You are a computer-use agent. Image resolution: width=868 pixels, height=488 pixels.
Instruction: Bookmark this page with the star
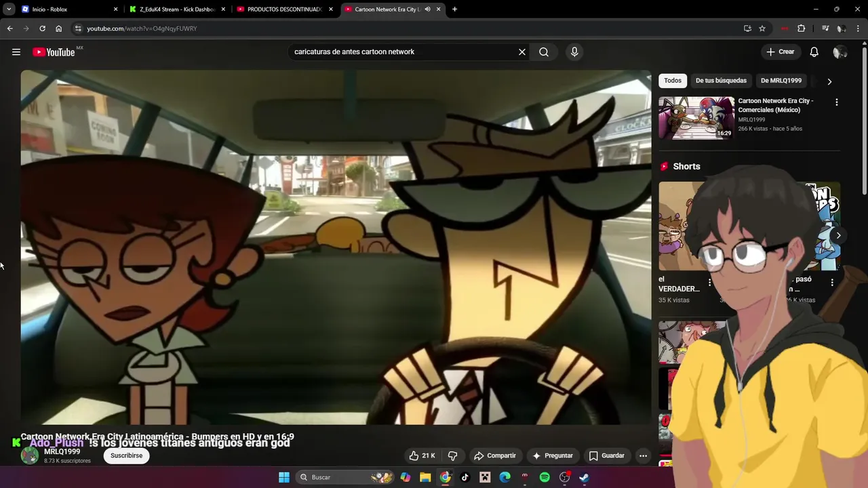(x=762, y=28)
